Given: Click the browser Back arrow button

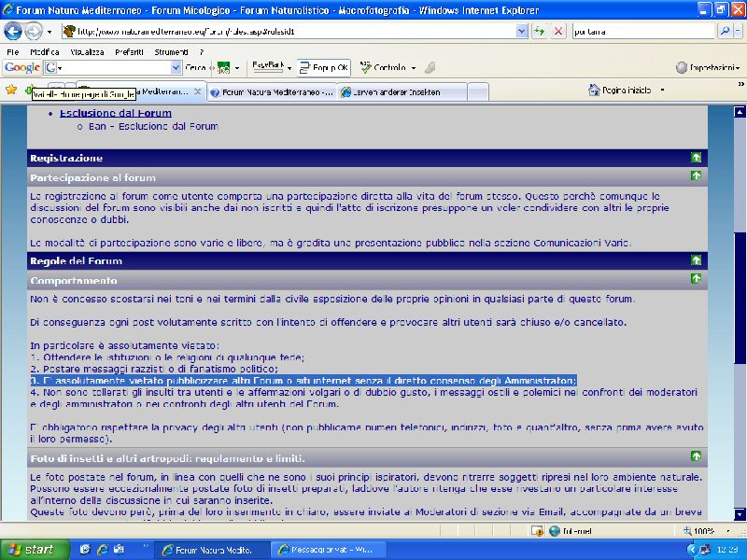Looking at the screenshot, I should tap(13, 31).
